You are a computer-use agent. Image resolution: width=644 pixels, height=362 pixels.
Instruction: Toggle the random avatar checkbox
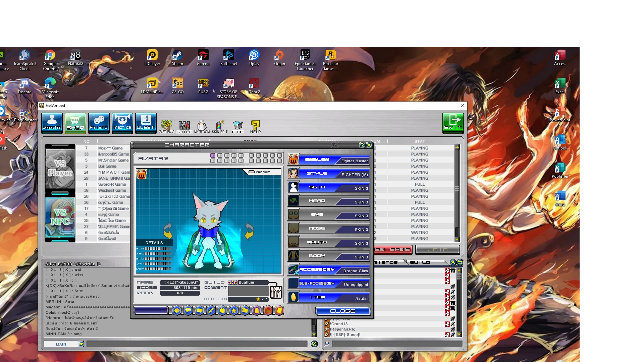click(x=252, y=172)
